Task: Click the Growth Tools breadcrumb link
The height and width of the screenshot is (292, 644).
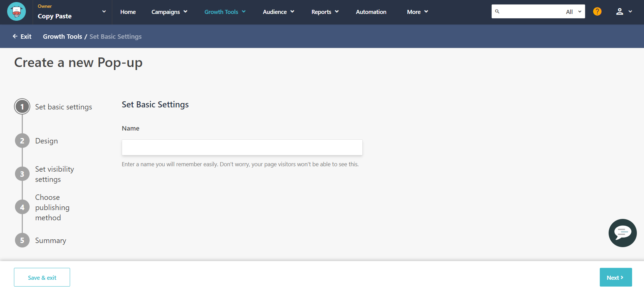Action: (x=62, y=36)
